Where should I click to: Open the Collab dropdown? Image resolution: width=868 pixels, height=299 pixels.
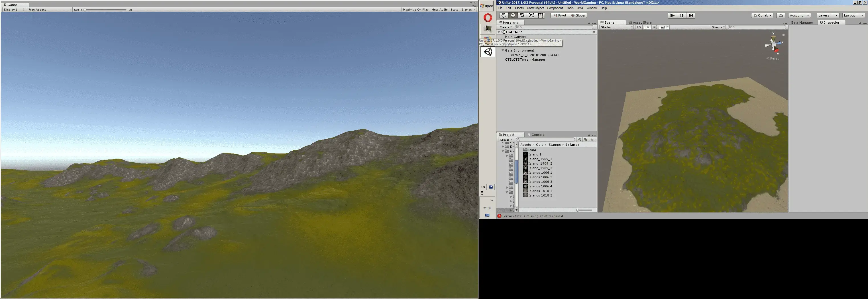tap(762, 15)
